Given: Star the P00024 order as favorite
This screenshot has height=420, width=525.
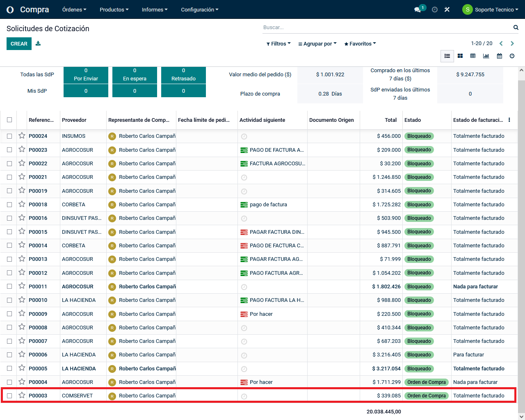Looking at the screenshot, I should point(22,136).
